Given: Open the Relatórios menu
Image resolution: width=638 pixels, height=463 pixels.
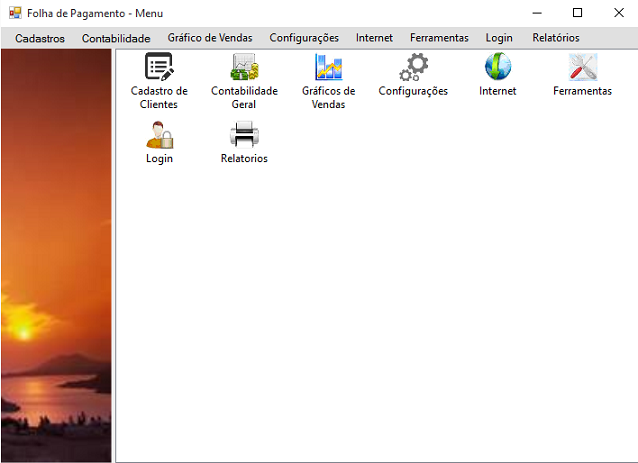Looking at the screenshot, I should [x=556, y=38].
